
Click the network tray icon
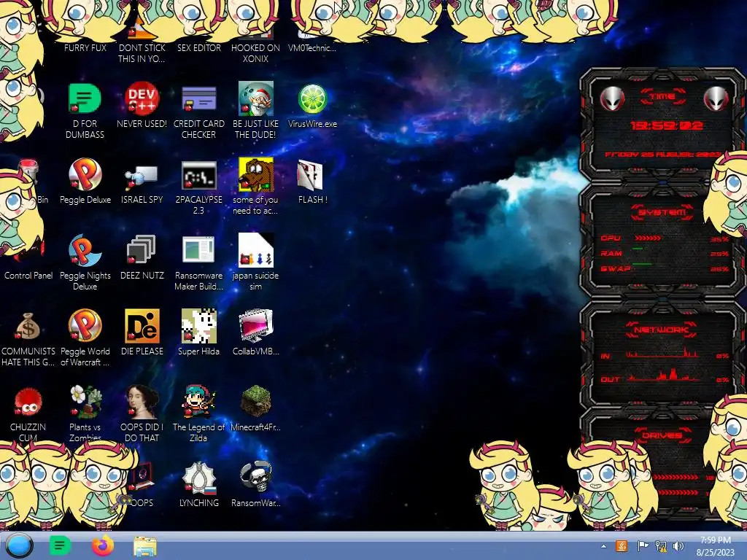[661, 545]
